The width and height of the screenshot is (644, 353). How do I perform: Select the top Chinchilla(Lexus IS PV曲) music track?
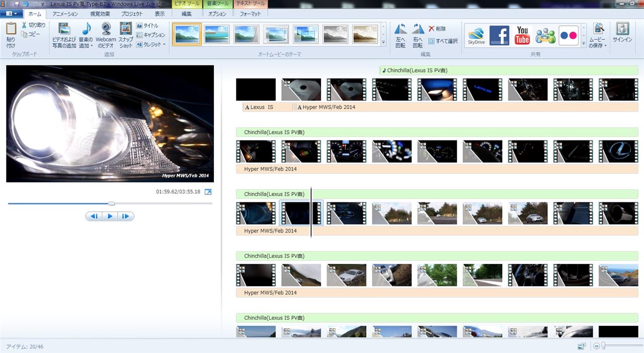tap(509, 70)
